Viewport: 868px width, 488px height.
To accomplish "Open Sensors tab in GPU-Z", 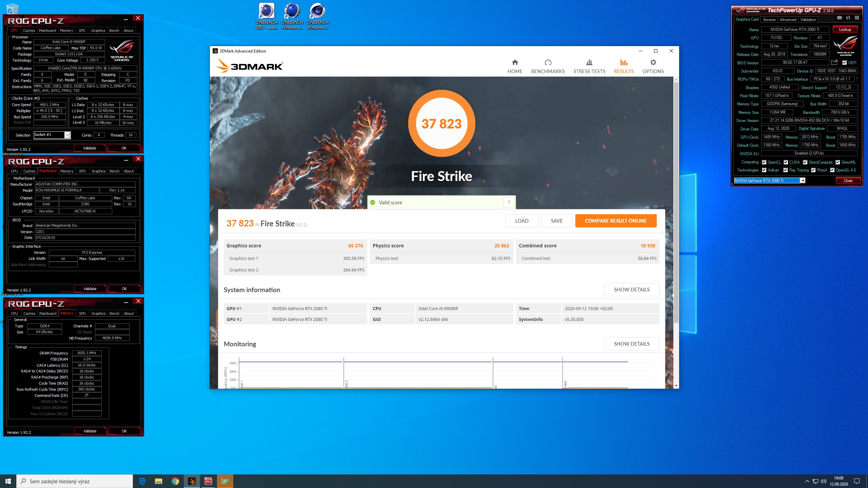I will point(769,20).
